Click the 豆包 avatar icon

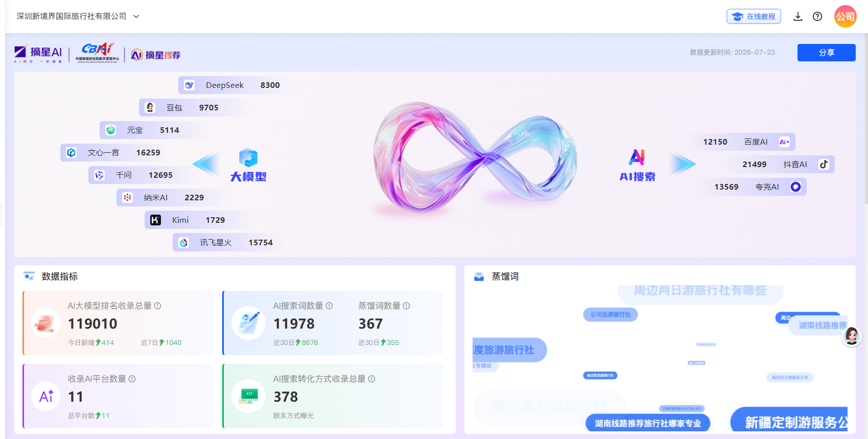click(150, 108)
